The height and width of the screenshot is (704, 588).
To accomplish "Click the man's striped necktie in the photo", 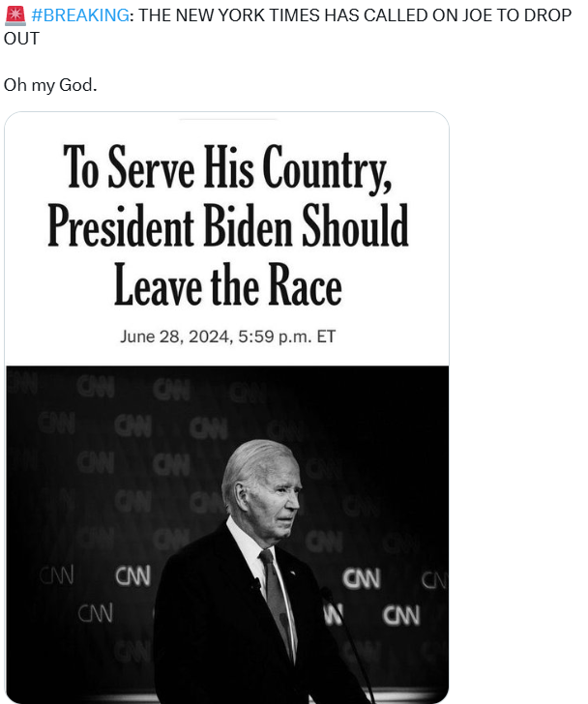I will (277, 588).
